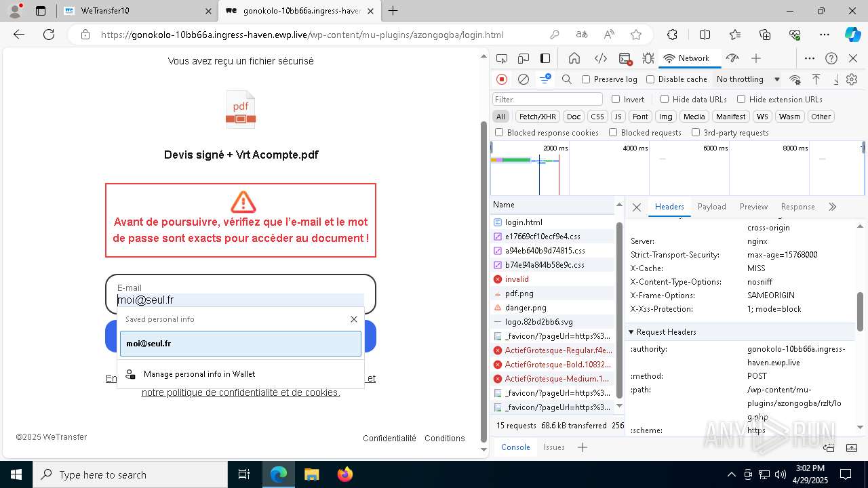Switch to the Response tab
This screenshot has width=868, height=488.
[x=797, y=207]
